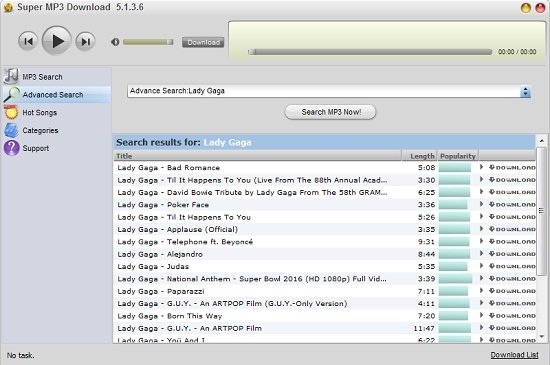Play preview arrow for Applause (Official)
Screen dimensions: 550x365
pos(482,229)
